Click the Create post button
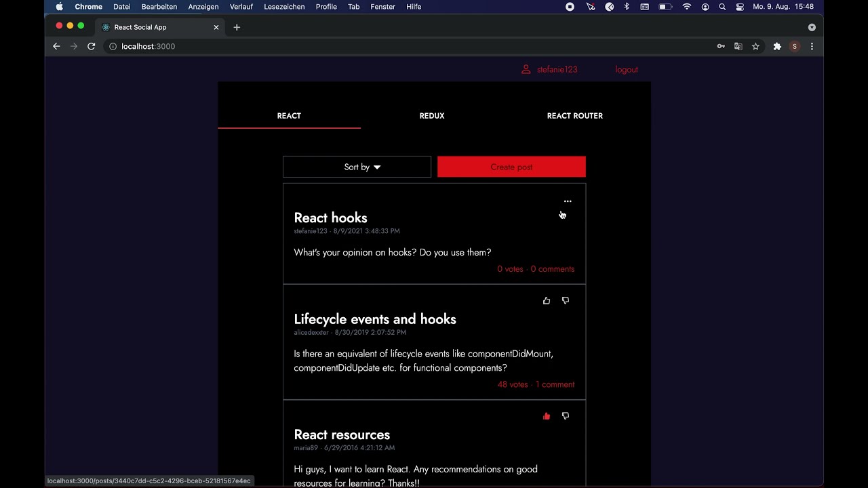Screen dimensions: 868x488 (x=511, y=167)
